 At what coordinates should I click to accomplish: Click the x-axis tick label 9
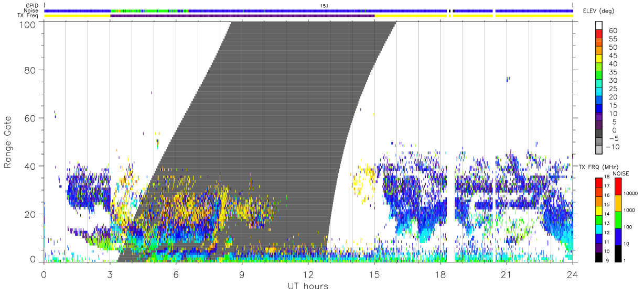click(242, 274)
